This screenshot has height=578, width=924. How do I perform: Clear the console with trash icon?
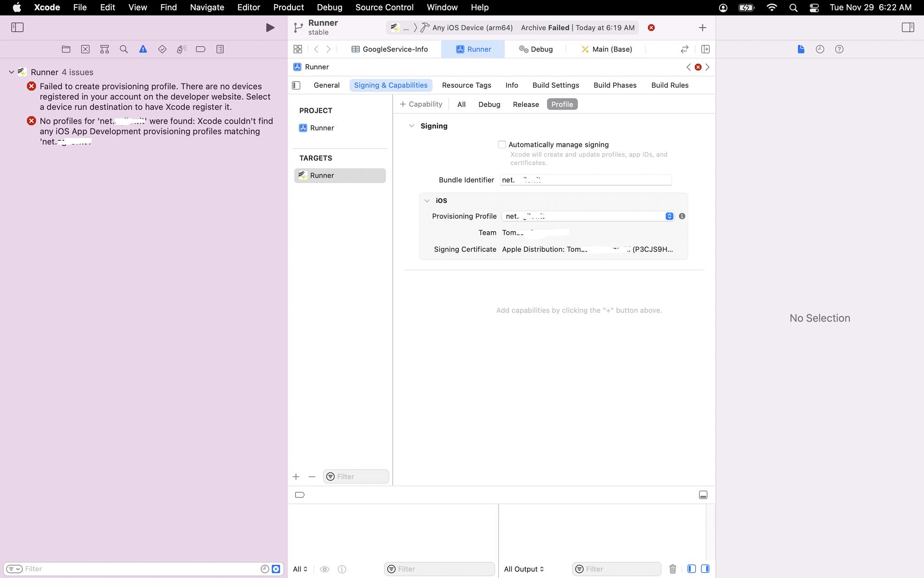coord(672,569)
